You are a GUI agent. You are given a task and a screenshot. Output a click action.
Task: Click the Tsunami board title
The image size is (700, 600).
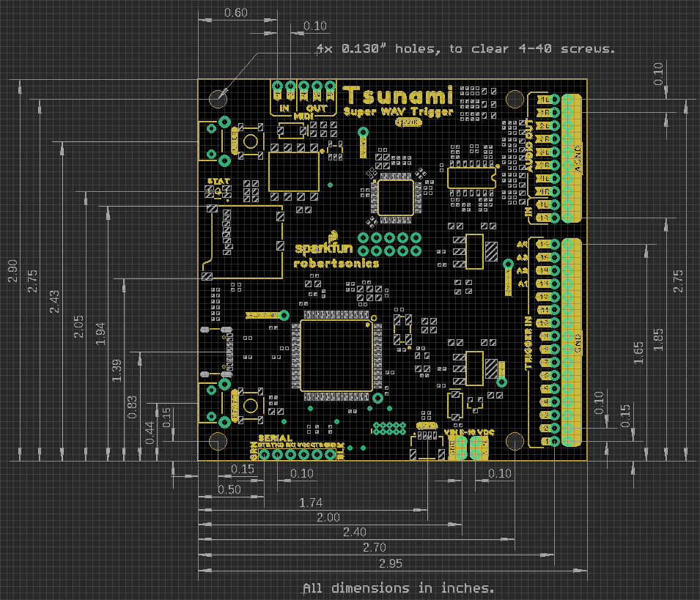coord(398,95)
